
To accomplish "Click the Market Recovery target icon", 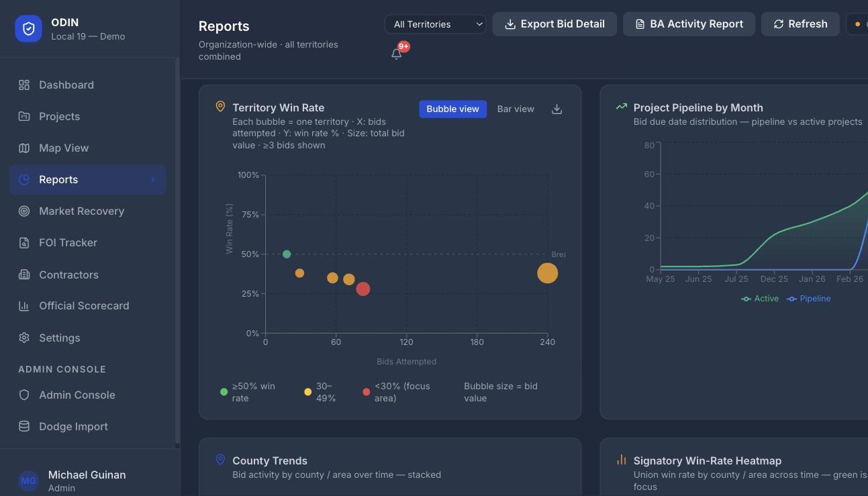I will click(x=24, y=211).
